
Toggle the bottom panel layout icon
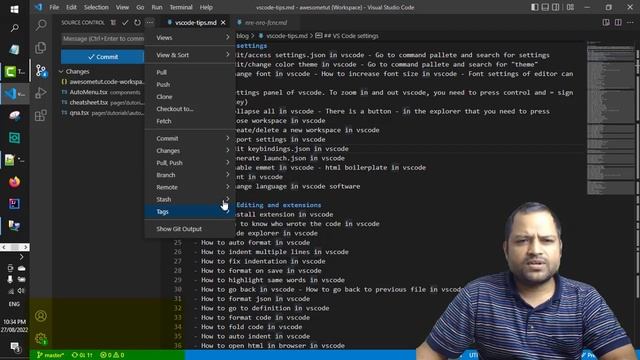point(545,7)
